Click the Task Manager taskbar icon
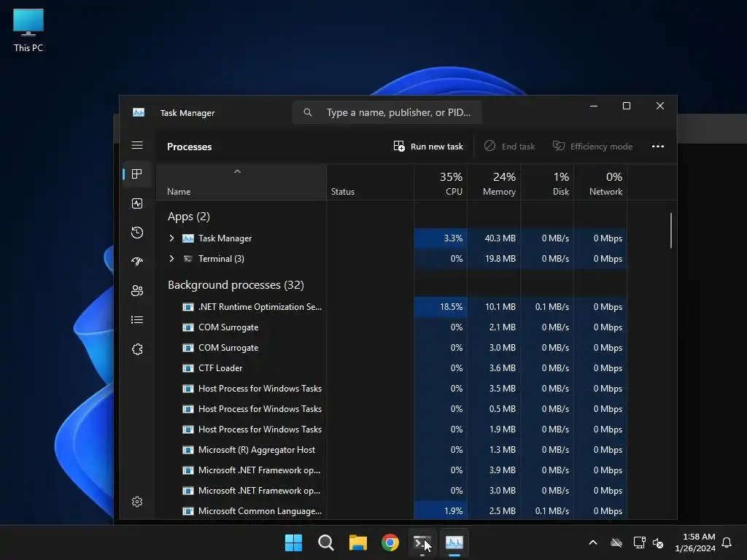Image resolution: width=747 pixels, height=560 pixels. (454, 542)
